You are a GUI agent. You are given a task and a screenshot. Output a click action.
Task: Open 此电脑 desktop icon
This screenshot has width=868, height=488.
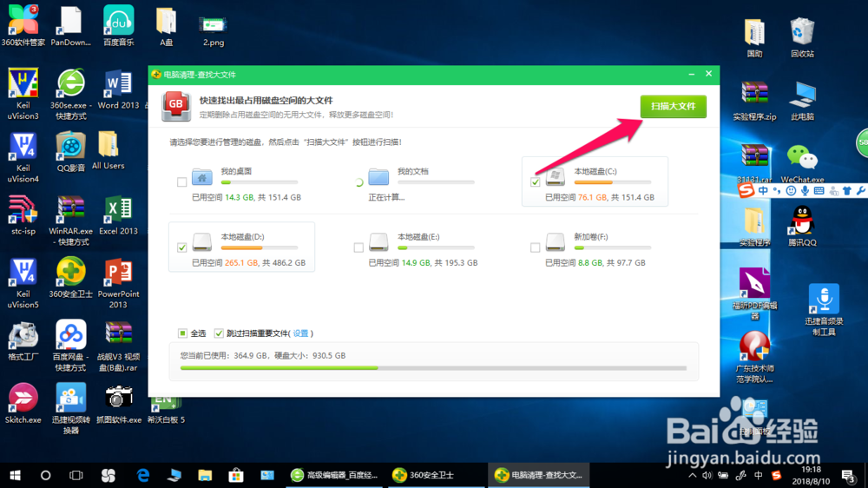click(x=802, y=102)
